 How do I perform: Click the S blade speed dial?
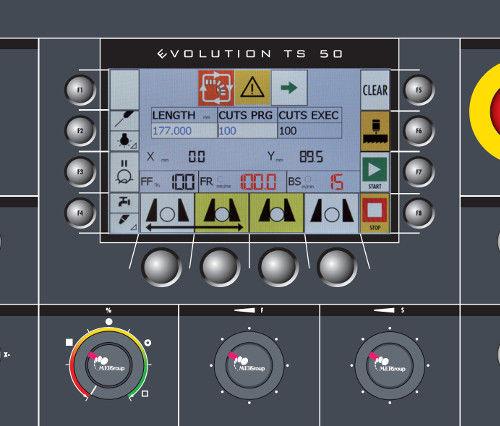pyautogui.click(x=390, y=365)
